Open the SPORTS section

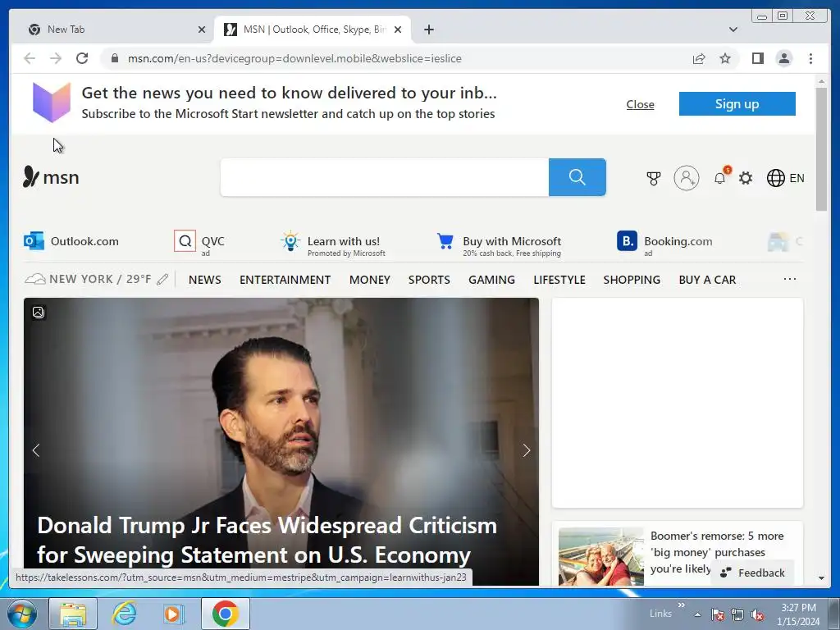[x=429, y=280]
